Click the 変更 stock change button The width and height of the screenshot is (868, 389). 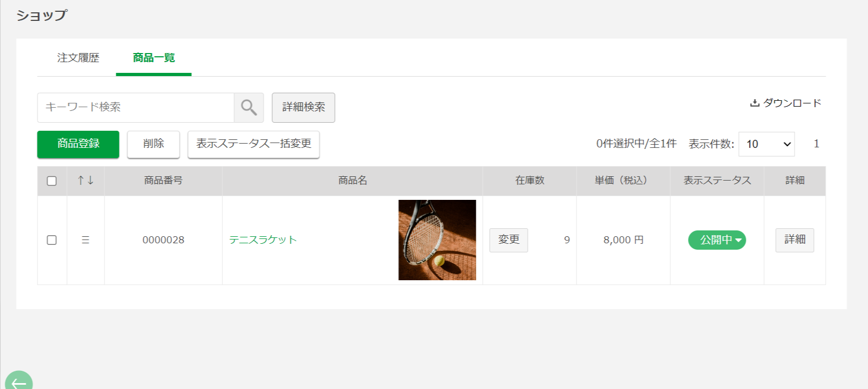[x=508, y=240]
